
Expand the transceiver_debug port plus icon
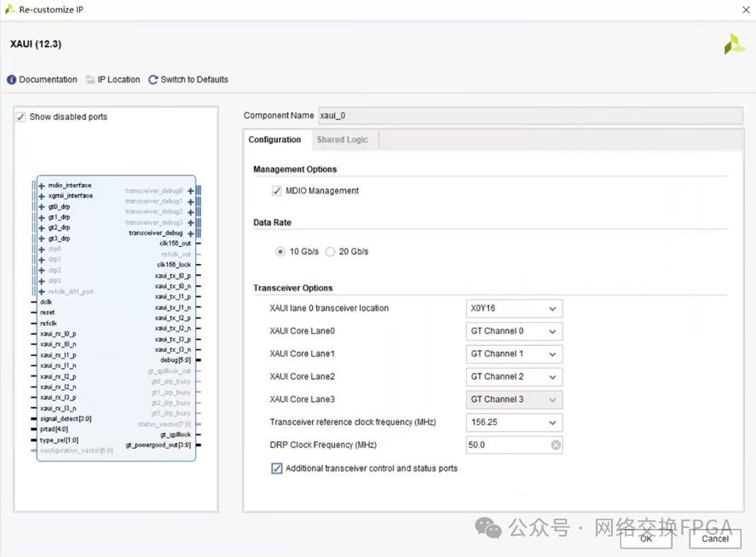coord(191,233)
